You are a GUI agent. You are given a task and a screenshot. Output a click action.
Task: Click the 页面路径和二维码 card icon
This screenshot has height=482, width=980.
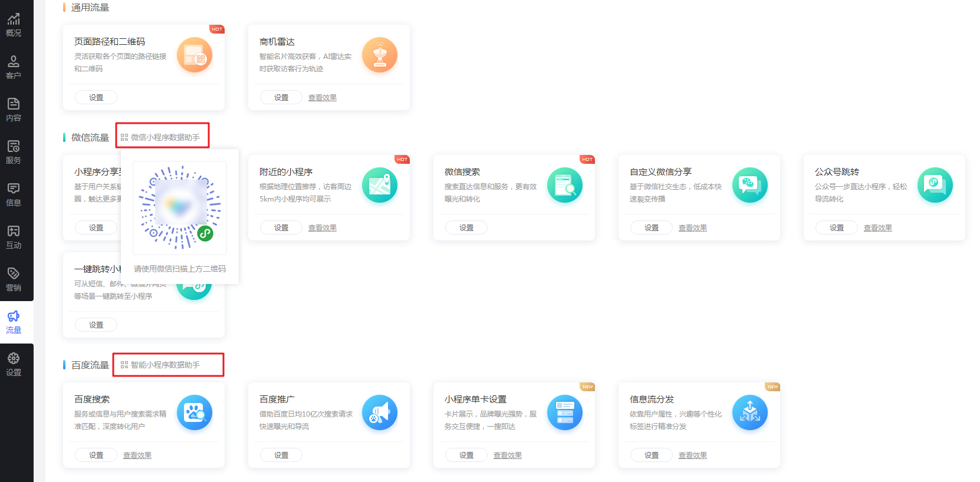pyautogui.click(x=195, y=55)
